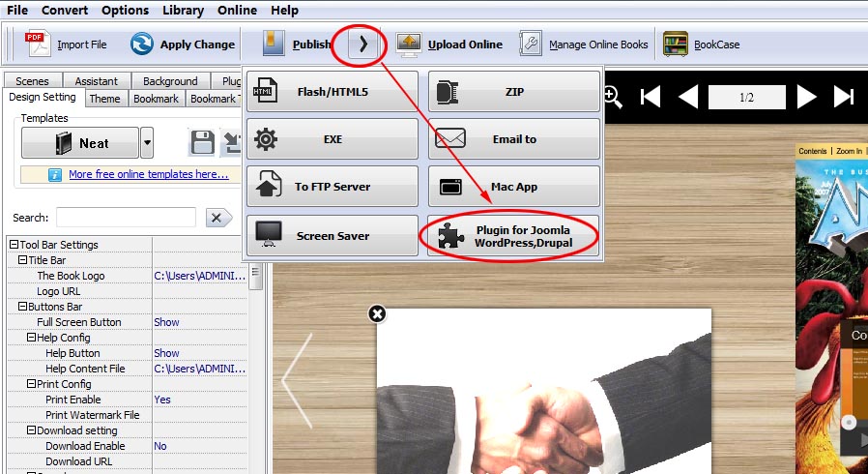This screenshot has width=868, height=474.
Task: Follow More free online templates link
Action: [x=148, y=174]
